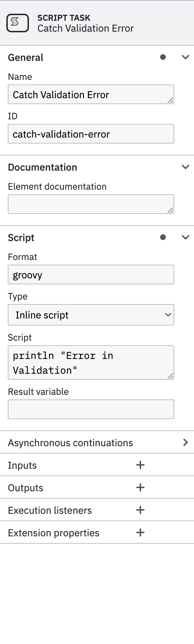194x644 pixels.
Task: Open the Inputs group header
Action: pyautogui.click(x=97, y=465)
